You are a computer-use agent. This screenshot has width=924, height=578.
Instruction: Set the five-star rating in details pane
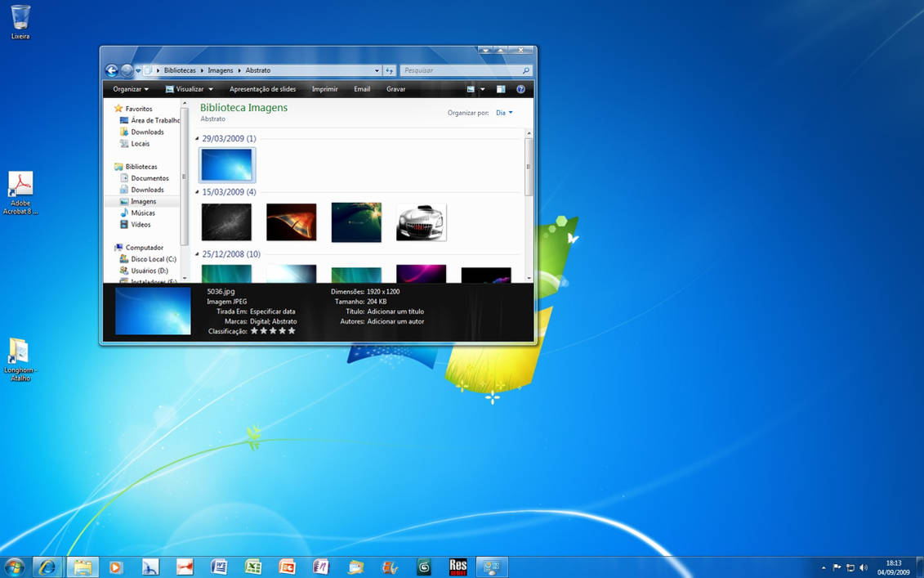(292, 331)
